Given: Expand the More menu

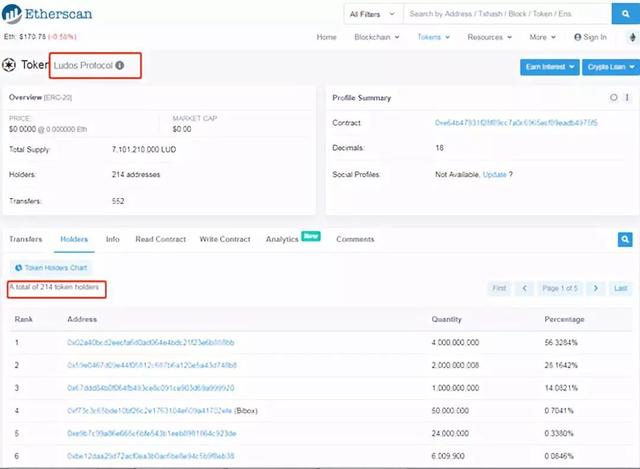Looking at the screenshot, I should pyautogui.click(x=542, y=37).
